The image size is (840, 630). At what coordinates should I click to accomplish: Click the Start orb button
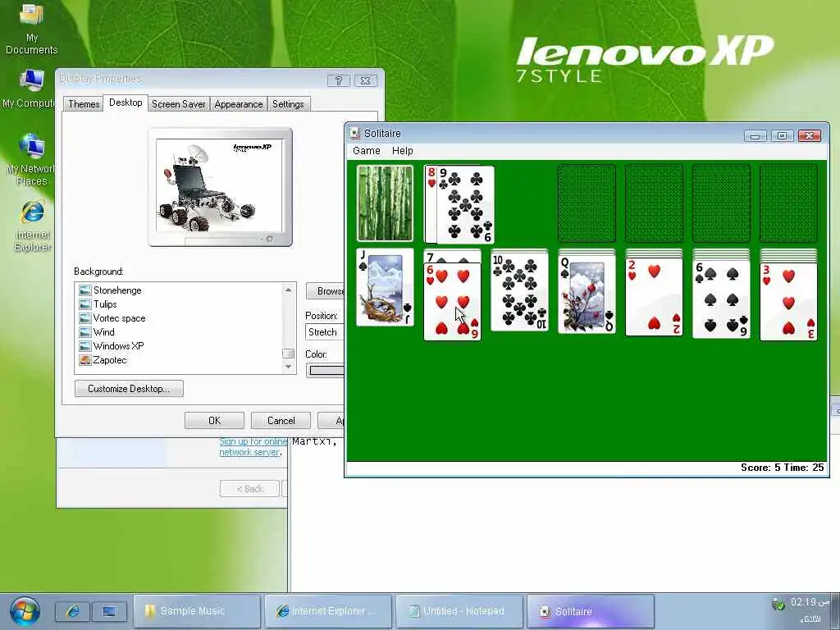point(24,611)
